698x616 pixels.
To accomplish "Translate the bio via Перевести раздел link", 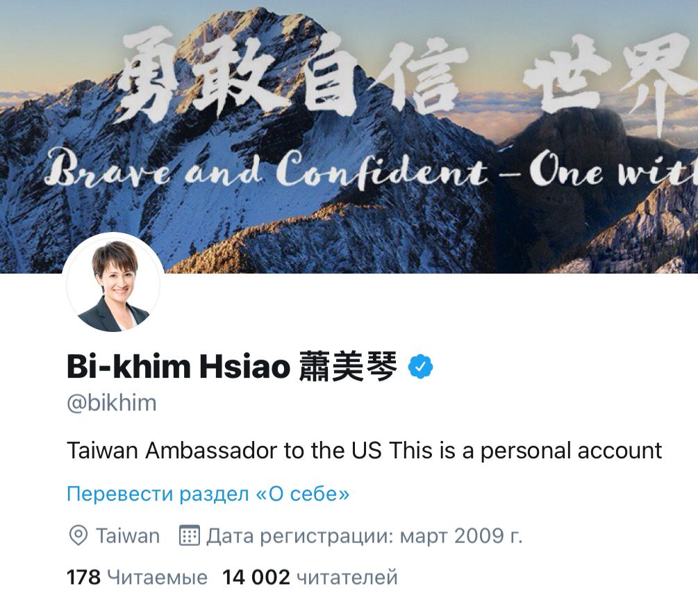I will (x=208, y=494).
